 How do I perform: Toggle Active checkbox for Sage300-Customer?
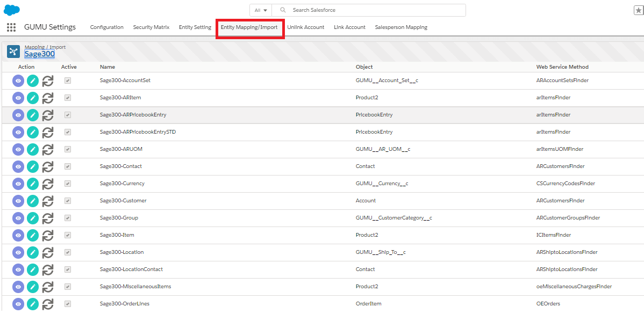[x=68, y=201]
